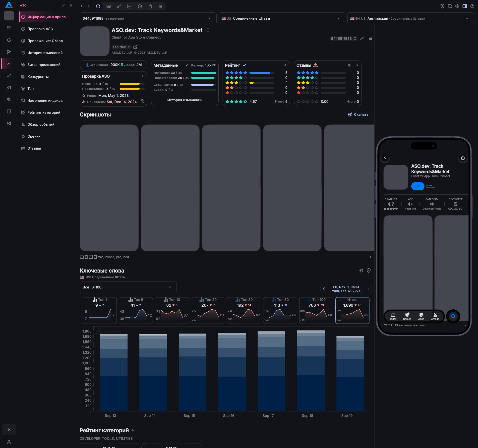Click the shield icon in top-right corner
Image resolution: width=478 pixels, height=448 pixels.
[442, 6]
